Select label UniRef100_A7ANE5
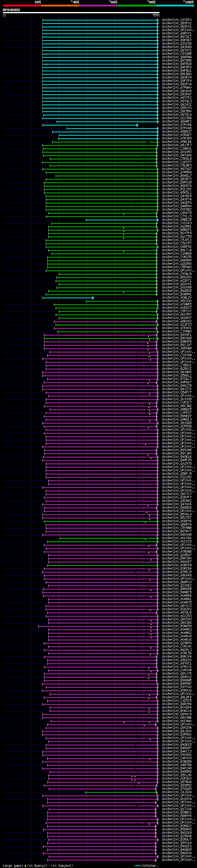This screenshot has width=197, height=868. [177, 304]
